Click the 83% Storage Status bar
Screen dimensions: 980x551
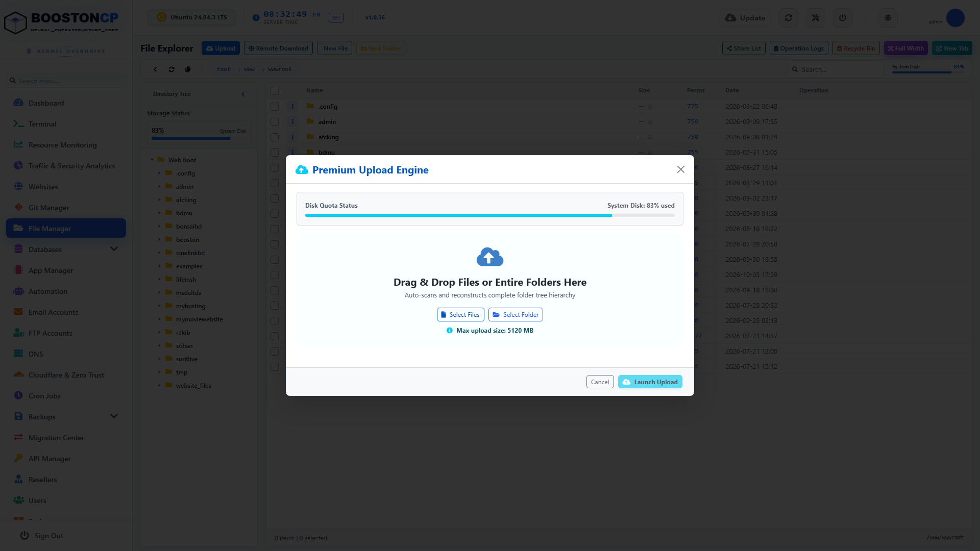pos(199,138)
